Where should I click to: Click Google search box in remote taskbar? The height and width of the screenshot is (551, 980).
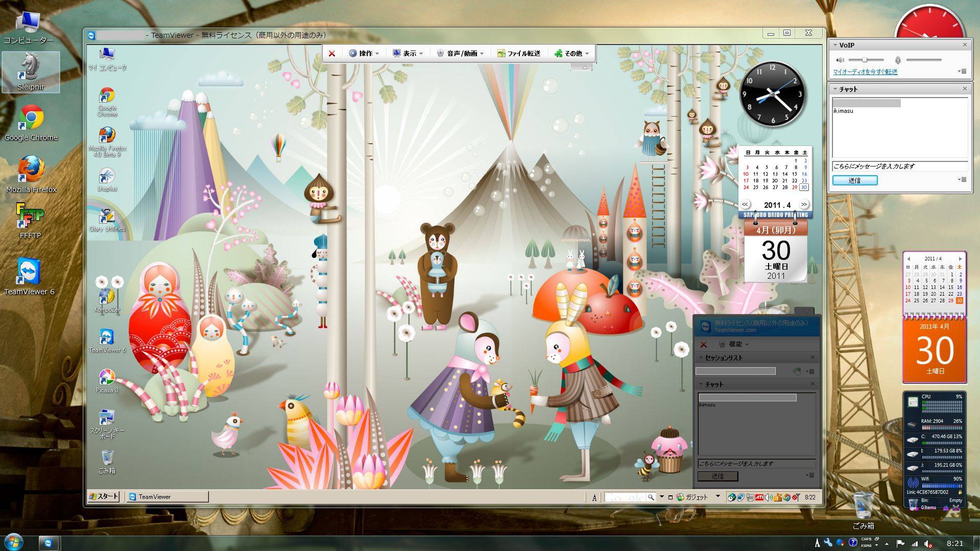pyautogui.click(x=626, y=497)
